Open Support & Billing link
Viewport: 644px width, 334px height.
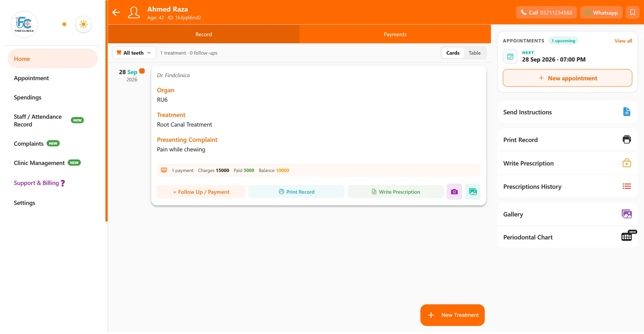click(x=39, y=183)
